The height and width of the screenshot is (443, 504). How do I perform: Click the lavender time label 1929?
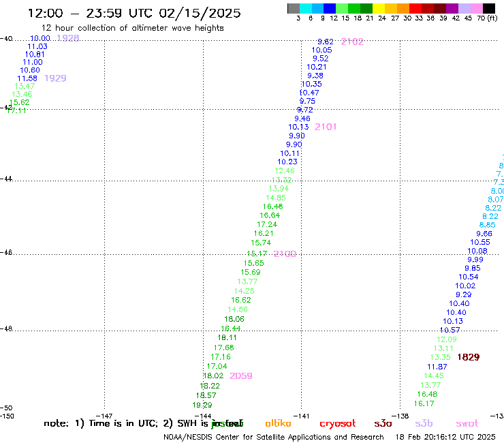tap(55, 78)
